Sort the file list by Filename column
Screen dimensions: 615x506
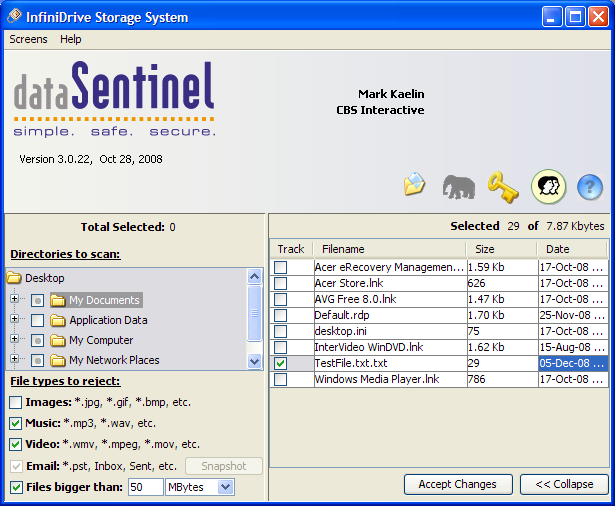(390, 249)
